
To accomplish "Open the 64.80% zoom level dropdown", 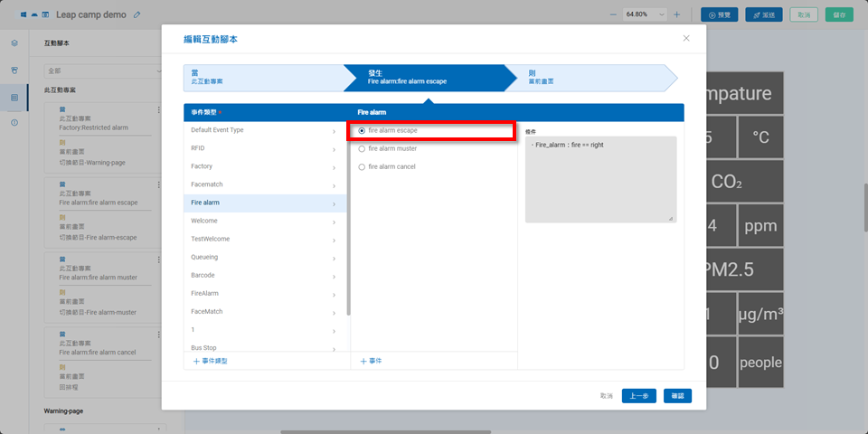I will (646, 14).
